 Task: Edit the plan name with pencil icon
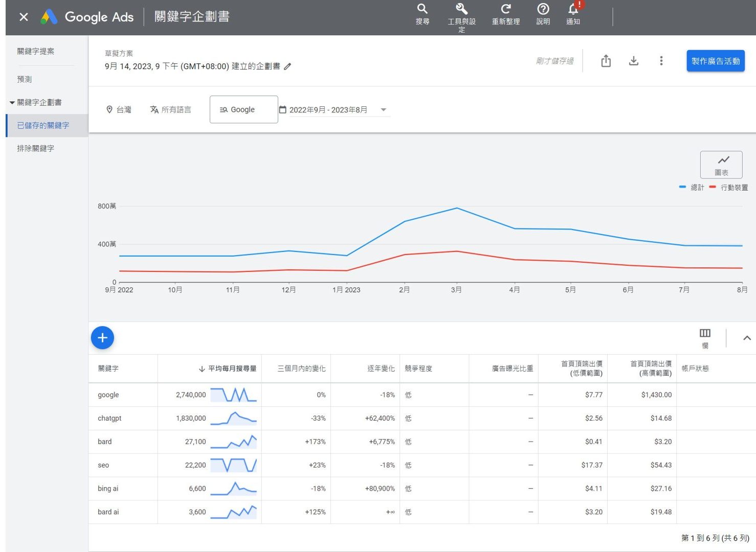click(287, 66)
